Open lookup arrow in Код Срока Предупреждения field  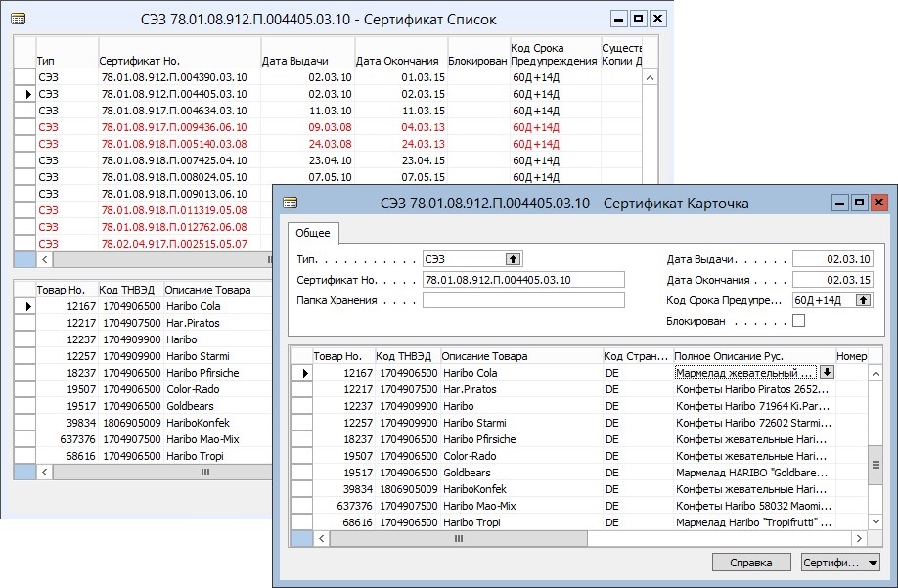[863, 300]
